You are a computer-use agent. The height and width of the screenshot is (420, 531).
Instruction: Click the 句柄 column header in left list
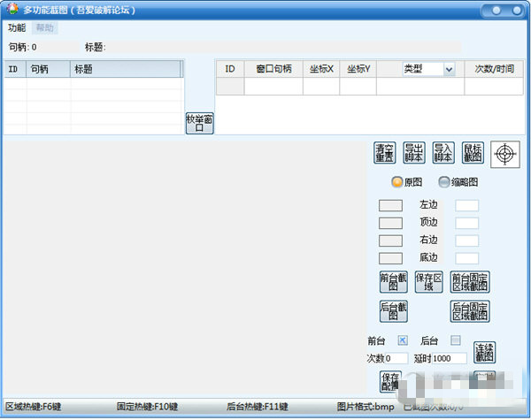click(x=48, y=69)
